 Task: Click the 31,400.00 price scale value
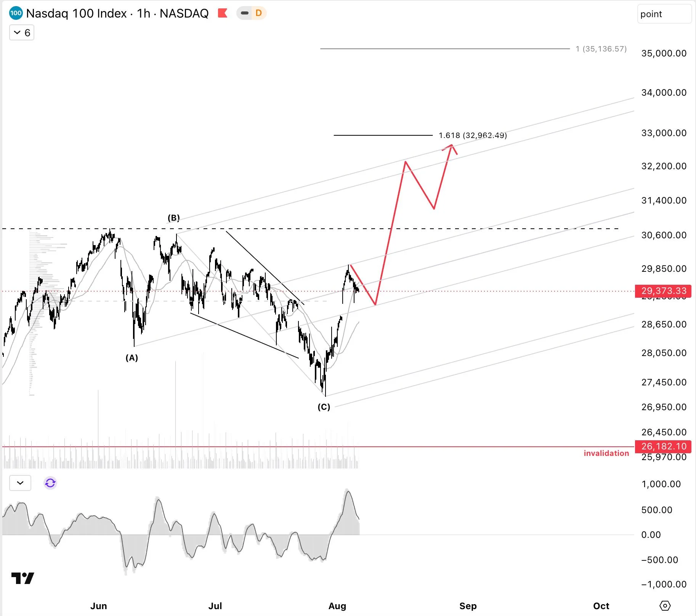point(664,201)
